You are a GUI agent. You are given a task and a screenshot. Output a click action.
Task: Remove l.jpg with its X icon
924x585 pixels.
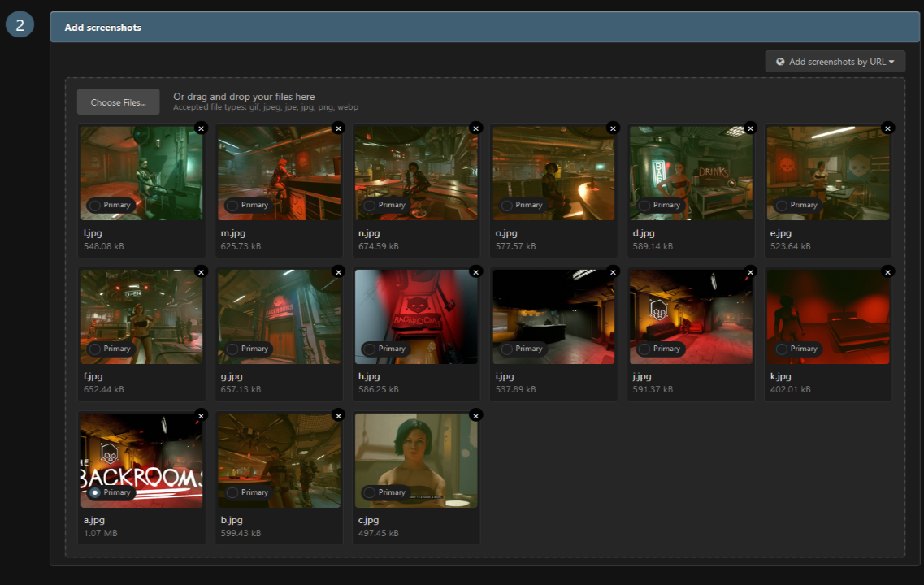pyautogui.click(x=201, y=128)
